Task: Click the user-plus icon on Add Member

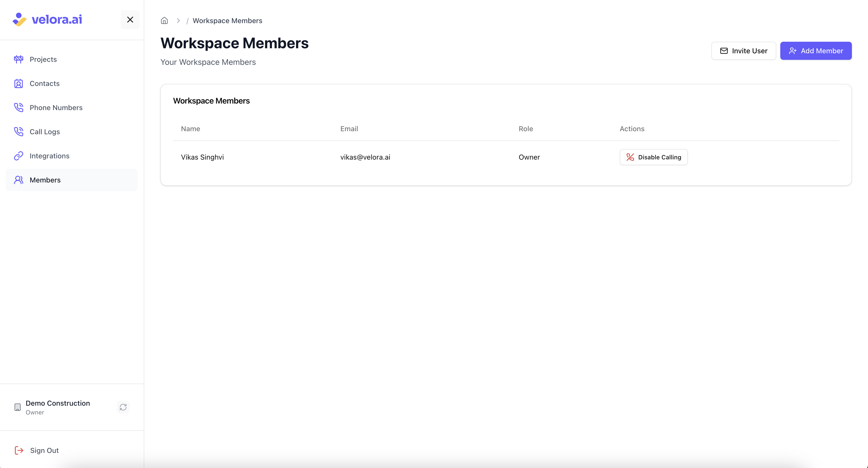Action: [x=793, y=51]
